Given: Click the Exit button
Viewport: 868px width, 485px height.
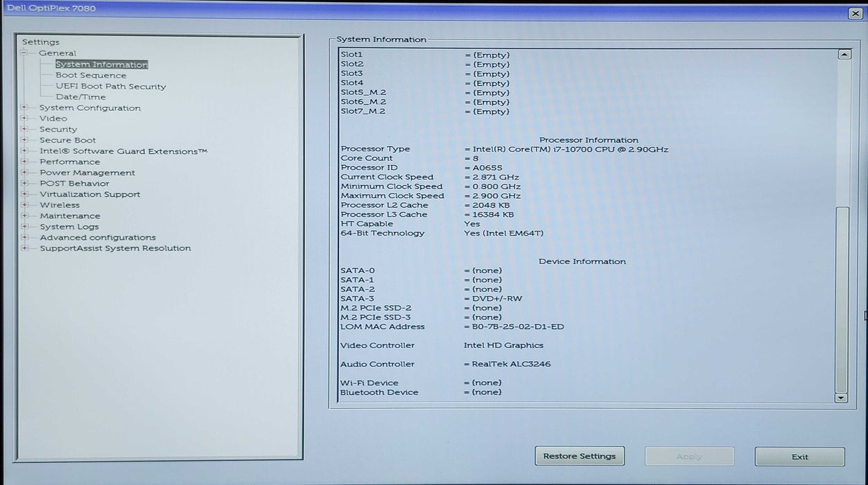Looking at the screenshot, I should [x=799, y=457].
